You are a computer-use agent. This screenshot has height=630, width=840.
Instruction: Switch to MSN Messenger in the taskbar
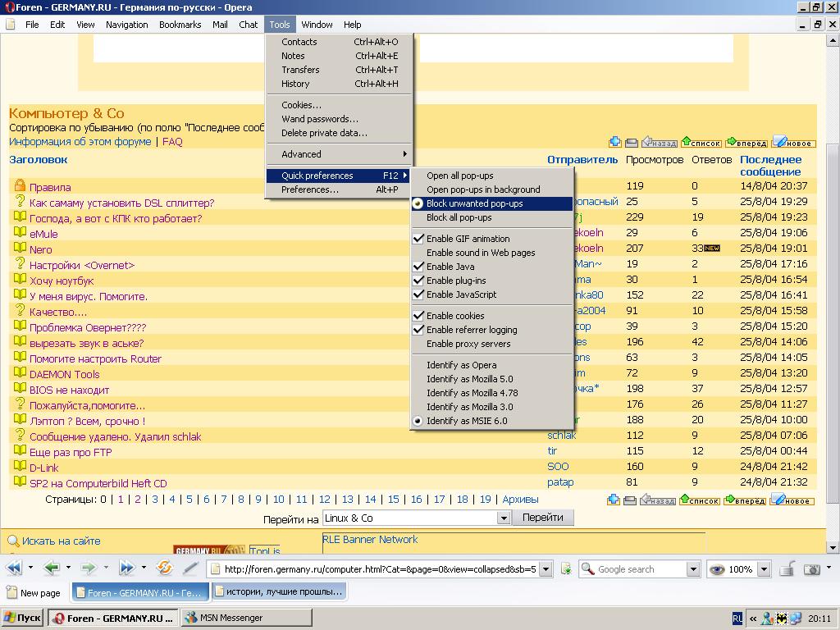coord(246,618)
